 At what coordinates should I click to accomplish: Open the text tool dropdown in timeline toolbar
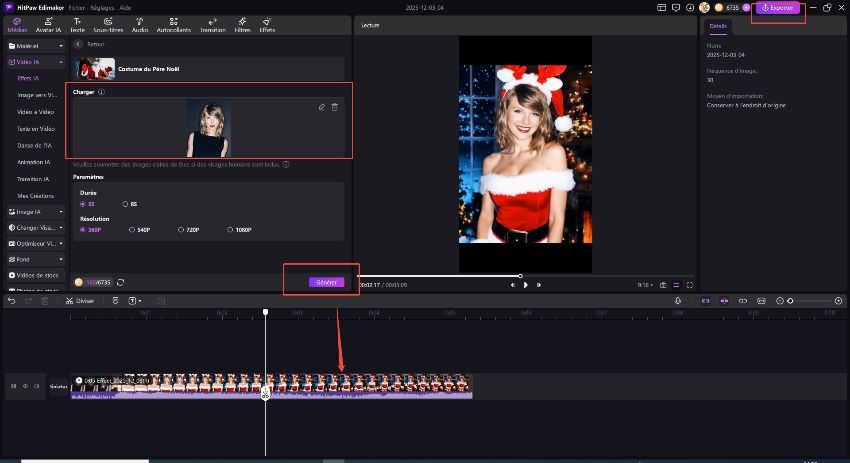134,300
